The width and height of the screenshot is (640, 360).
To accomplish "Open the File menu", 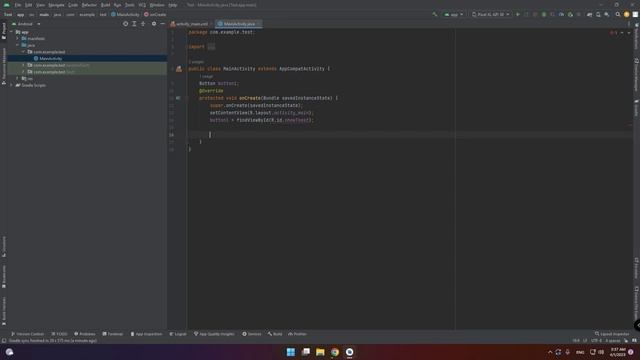I will pos(18,5).
